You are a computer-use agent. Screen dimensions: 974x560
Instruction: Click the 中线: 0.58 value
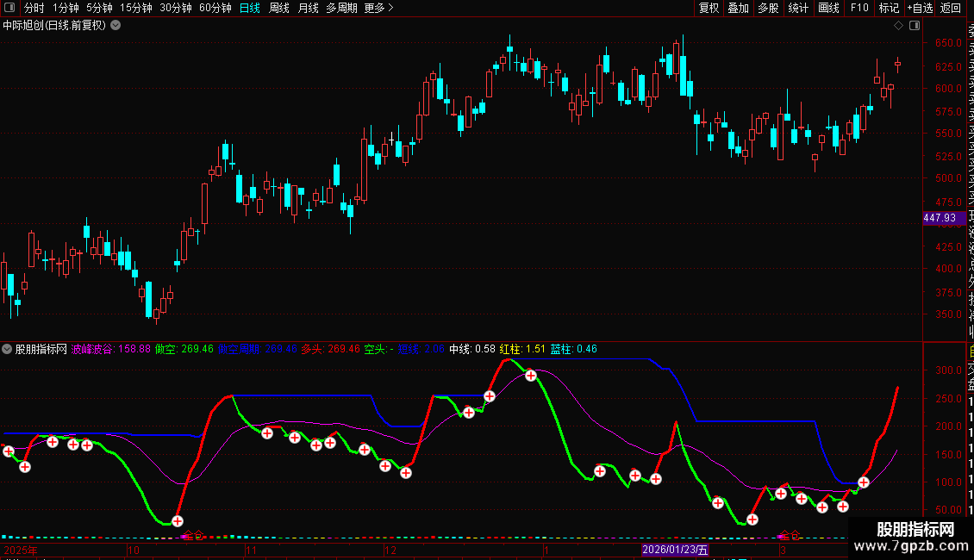point(472,349)
